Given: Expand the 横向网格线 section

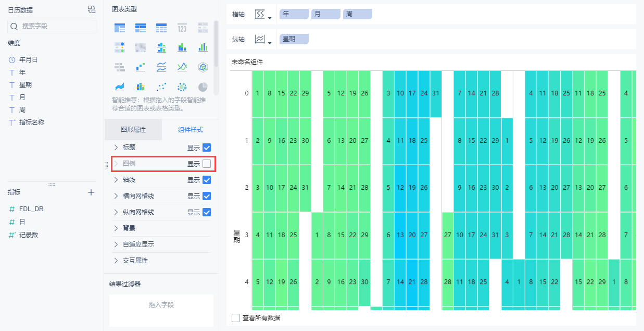Looking at the screenshot, I should pos(116,196).
